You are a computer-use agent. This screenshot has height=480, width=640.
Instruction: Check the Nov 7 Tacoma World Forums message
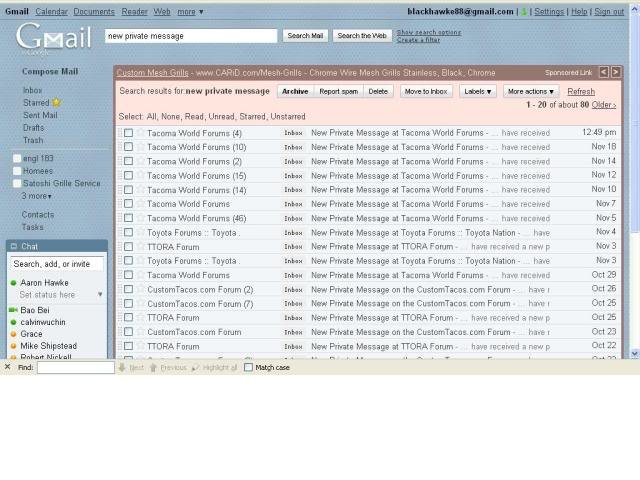[x=129, y=203]
